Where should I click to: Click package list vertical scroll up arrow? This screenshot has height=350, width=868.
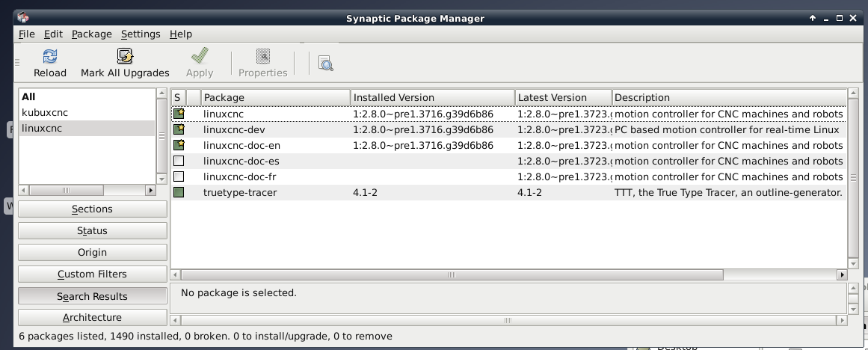click(x=852, y=93)
